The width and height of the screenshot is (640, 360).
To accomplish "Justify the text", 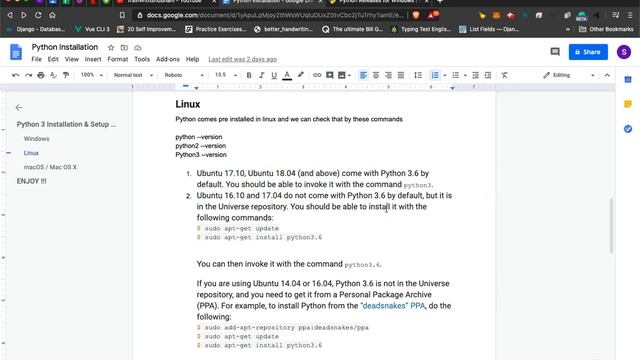I will (401, 75).
